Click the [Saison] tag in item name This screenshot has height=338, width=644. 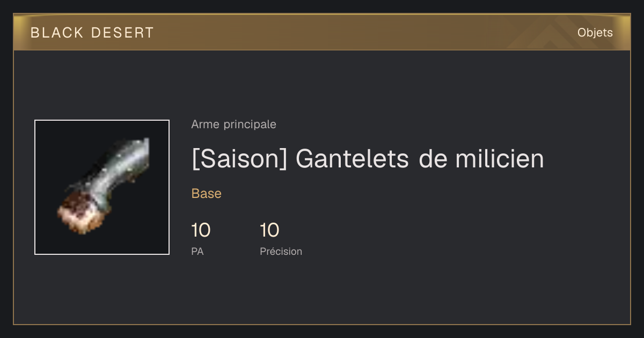(240, 159)
